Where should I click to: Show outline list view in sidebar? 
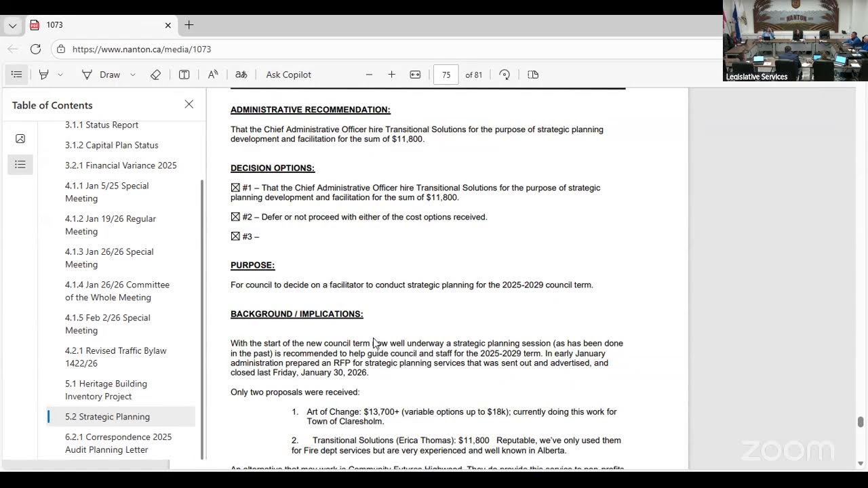[x=20, y=165]
